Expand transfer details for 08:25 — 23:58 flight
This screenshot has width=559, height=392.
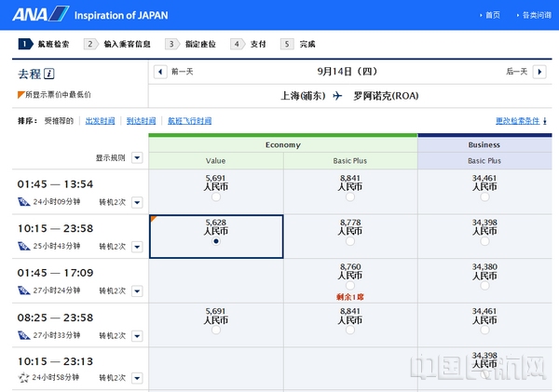pyautogui.click(x=136, y=334)
